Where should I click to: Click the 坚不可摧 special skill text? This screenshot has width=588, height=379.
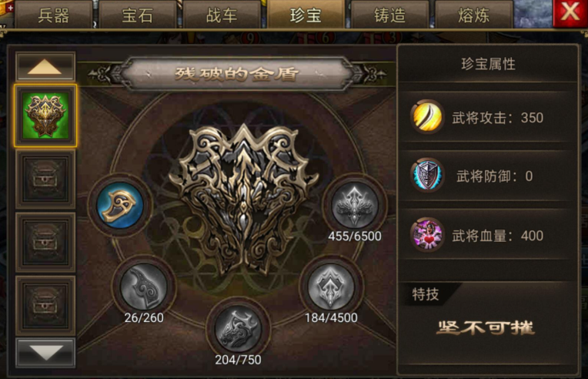[x=485, y=327]
